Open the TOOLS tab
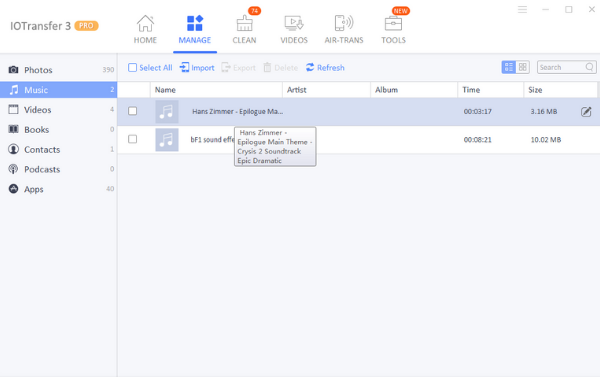 coord(393,29)
